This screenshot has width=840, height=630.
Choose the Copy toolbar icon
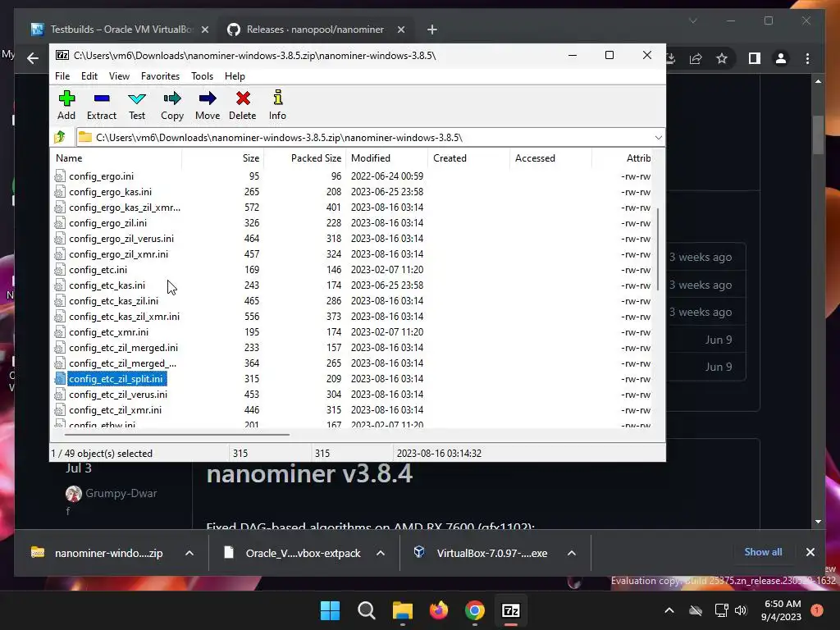[x=172, y=105]
